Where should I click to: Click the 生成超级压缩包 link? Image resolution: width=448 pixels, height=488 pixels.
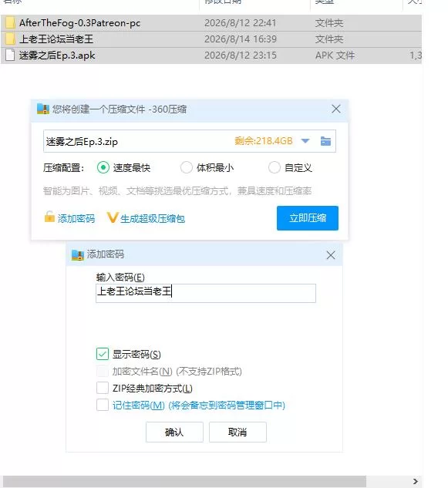[153, 218]
